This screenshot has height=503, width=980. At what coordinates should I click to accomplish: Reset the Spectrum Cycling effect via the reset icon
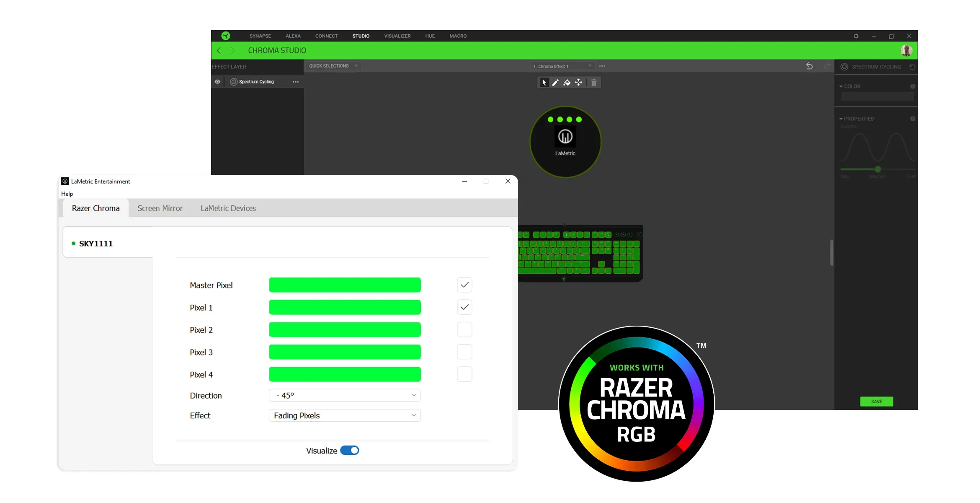click(x=913, y=67)
